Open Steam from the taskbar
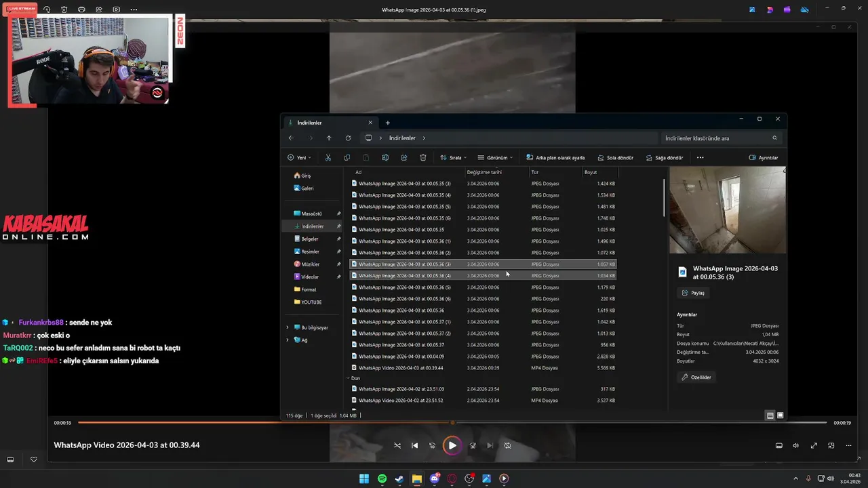This screenshot has width=868, height=488. pos(399,479)
